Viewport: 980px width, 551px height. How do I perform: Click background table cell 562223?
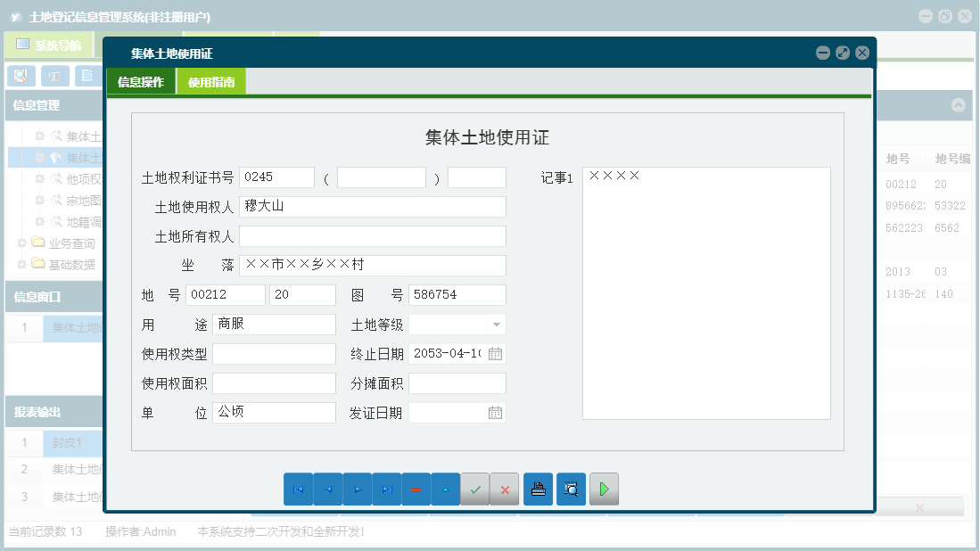[x=903, y=228]
